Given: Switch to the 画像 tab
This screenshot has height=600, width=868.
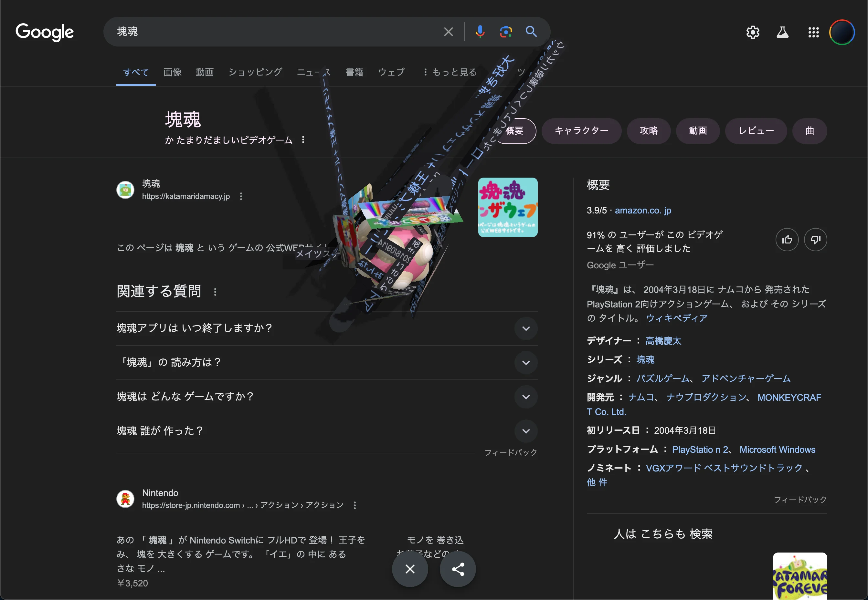Looking at the screenshot, I should pos(172,72).
